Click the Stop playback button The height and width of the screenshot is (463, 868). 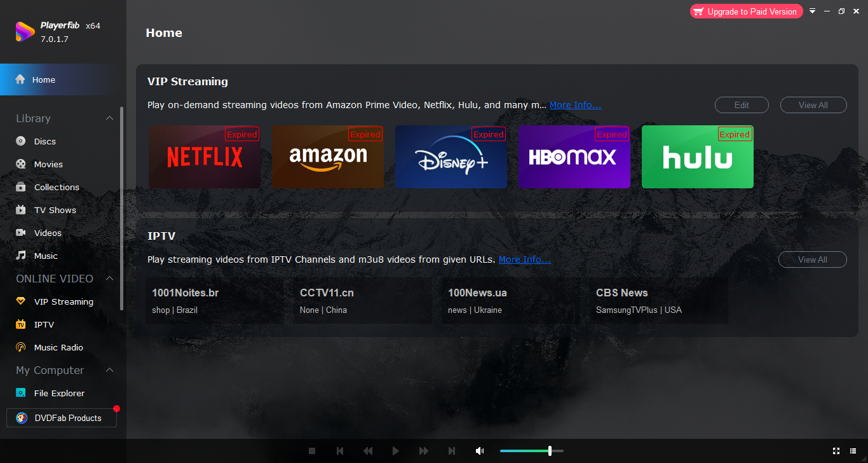pos(312,451)
